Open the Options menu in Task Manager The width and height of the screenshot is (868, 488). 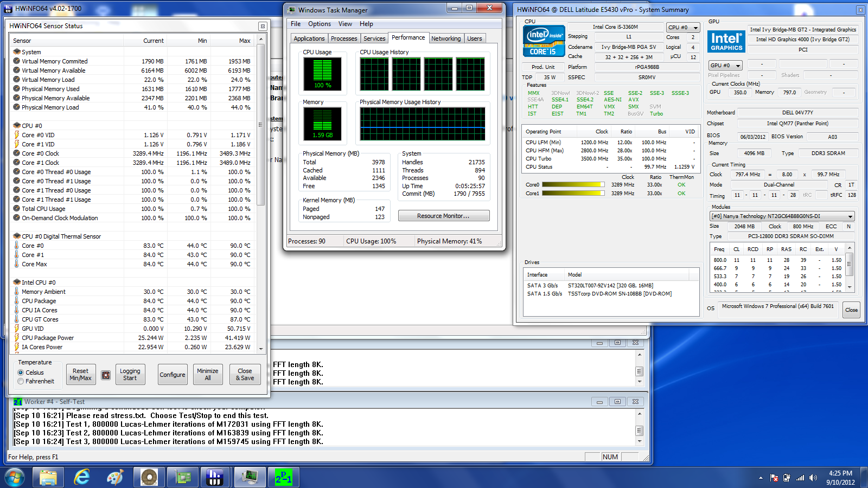(319, 24)
